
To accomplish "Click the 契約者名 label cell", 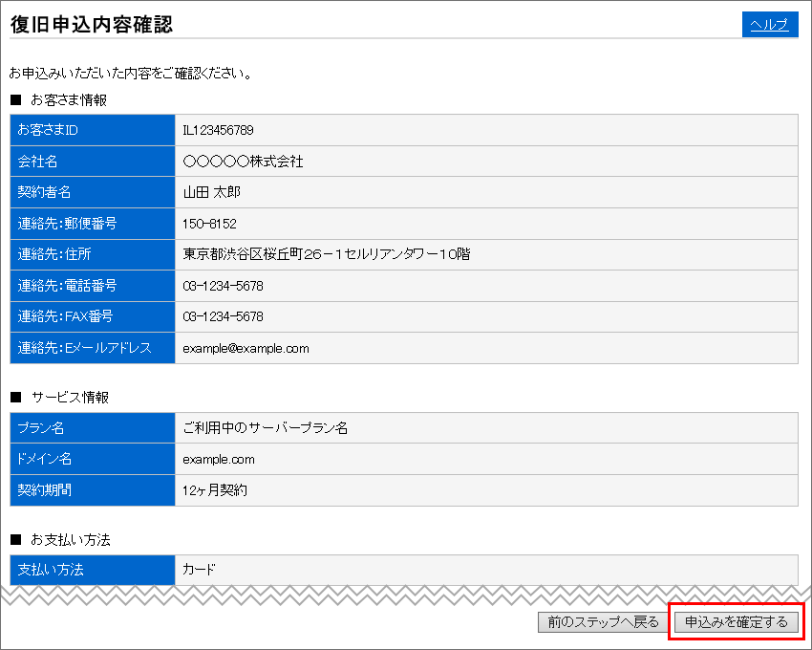I will tap(93, 192).
